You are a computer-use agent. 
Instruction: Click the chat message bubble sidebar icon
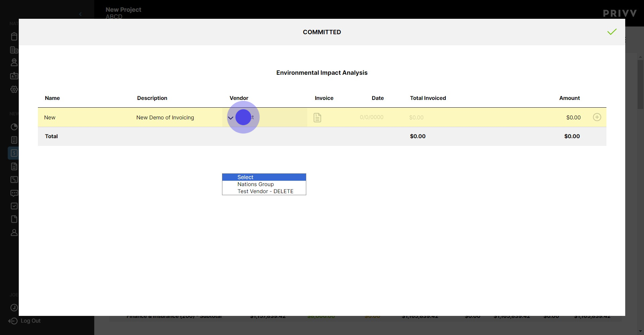[x=14, y=193]
